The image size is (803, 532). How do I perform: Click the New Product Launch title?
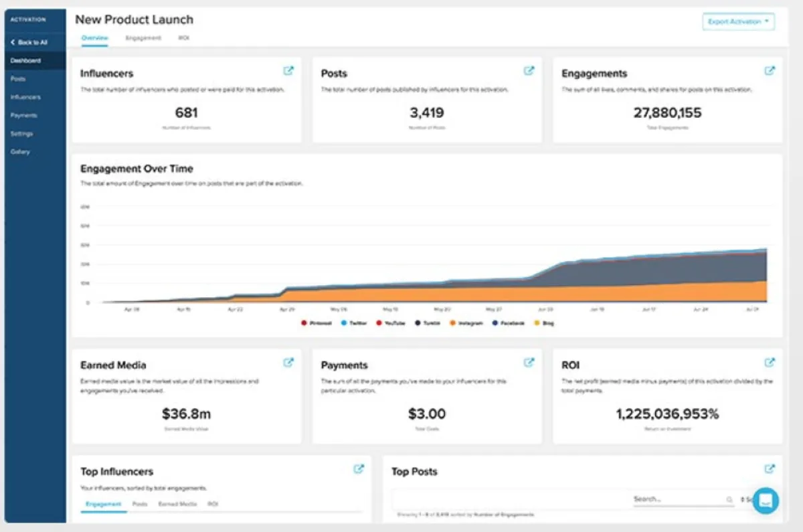[134, 19]
